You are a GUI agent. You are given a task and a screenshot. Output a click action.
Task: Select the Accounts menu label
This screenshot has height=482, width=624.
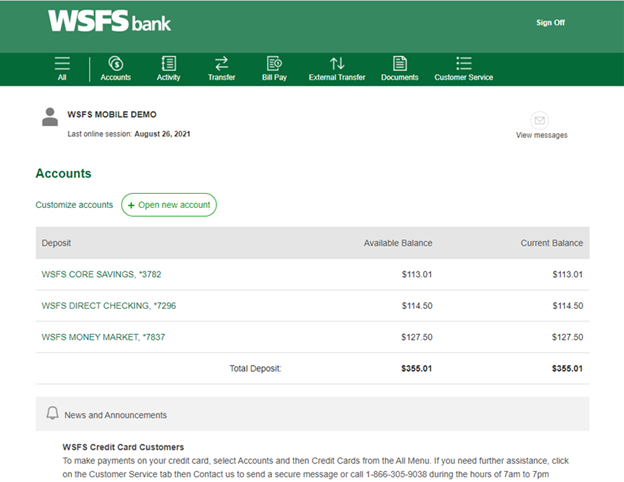tap(115, 77)
